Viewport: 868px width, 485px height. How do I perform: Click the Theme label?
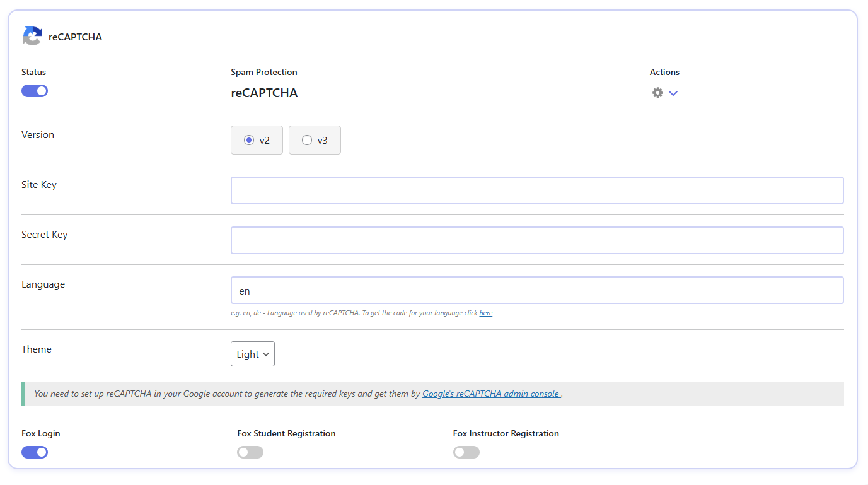pyautogui.click(x=37, y=349)
